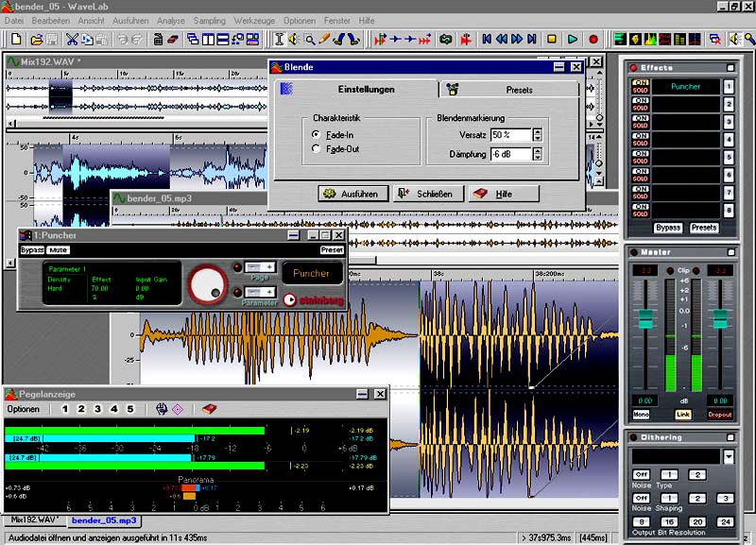Move the right Master fader
756x545 pixels.
(720, 319)
